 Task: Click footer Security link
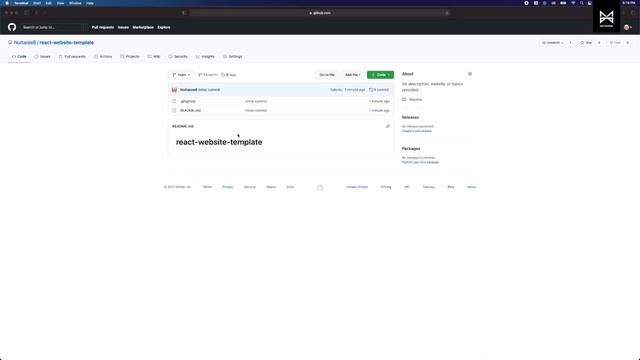[x=250, y=187]
